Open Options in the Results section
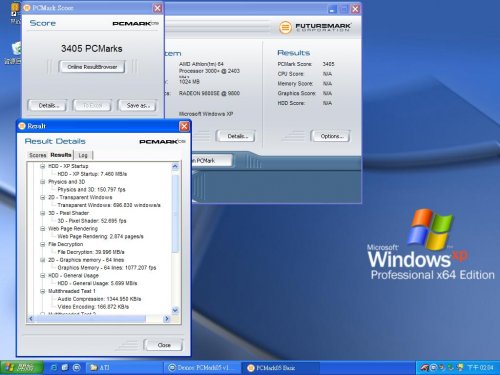Screen dimensions: 500x375 331,136
